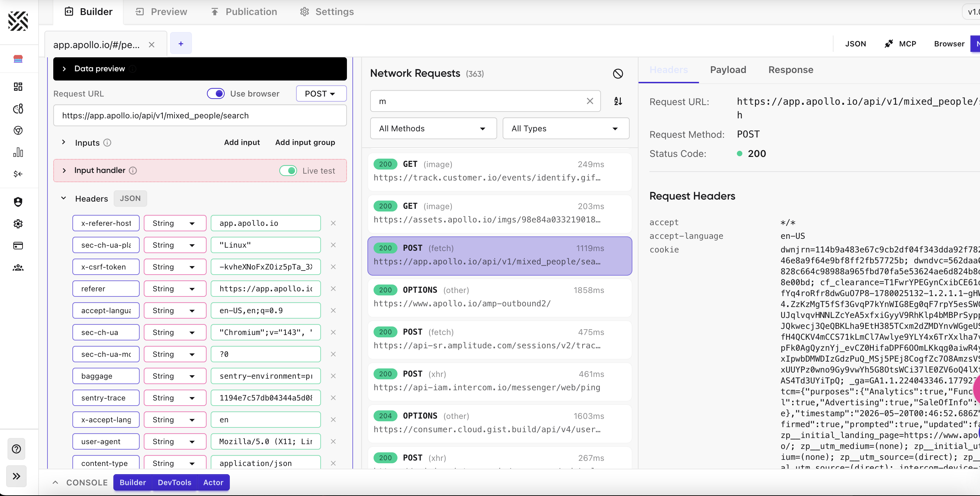Open the Chrome browser icon in the sidebar

point(18,130)
